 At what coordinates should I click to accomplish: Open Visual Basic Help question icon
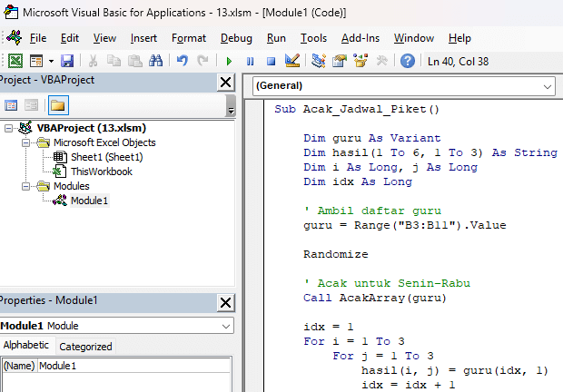tap(408, 61)
